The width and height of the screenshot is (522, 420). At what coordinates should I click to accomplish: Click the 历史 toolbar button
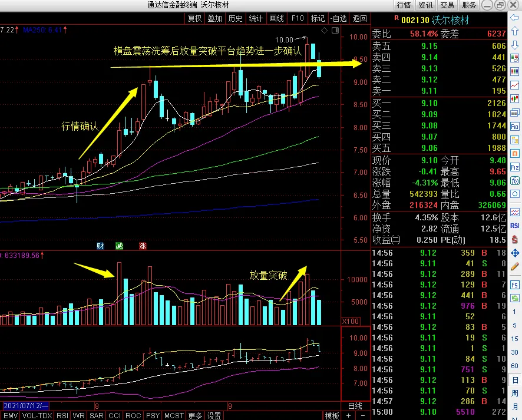tap(235, 18)
